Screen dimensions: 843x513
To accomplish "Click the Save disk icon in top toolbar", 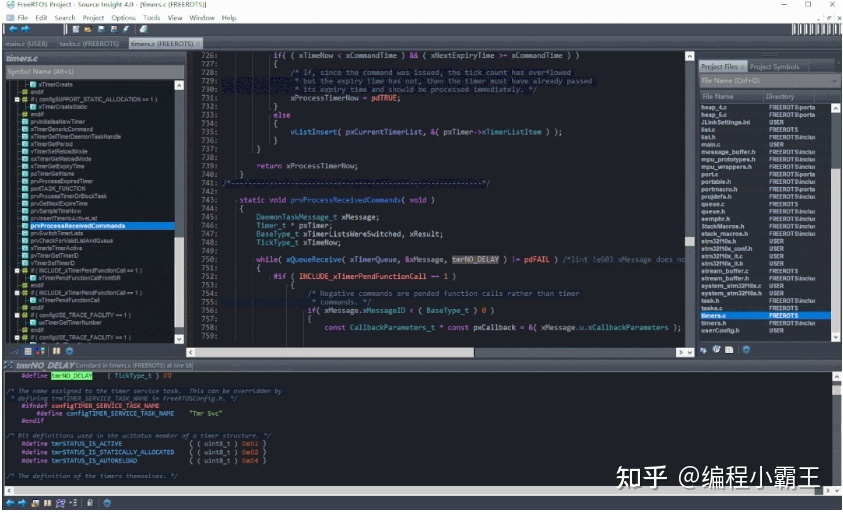I will [101, 29].
